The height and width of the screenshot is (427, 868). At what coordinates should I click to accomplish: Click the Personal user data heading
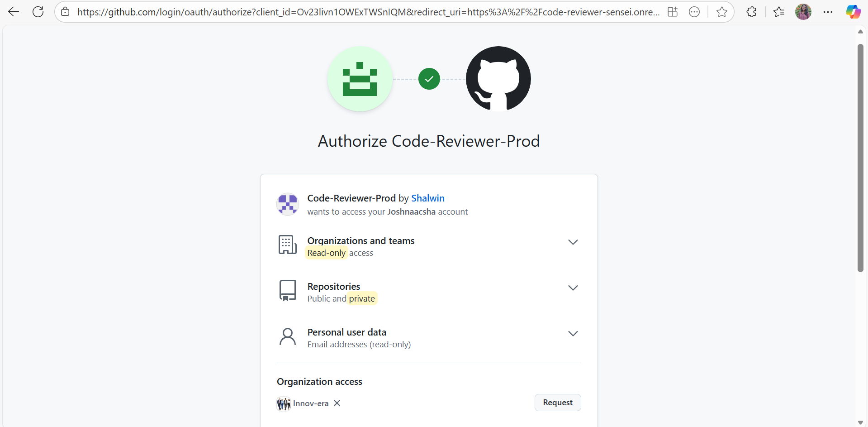347,332
